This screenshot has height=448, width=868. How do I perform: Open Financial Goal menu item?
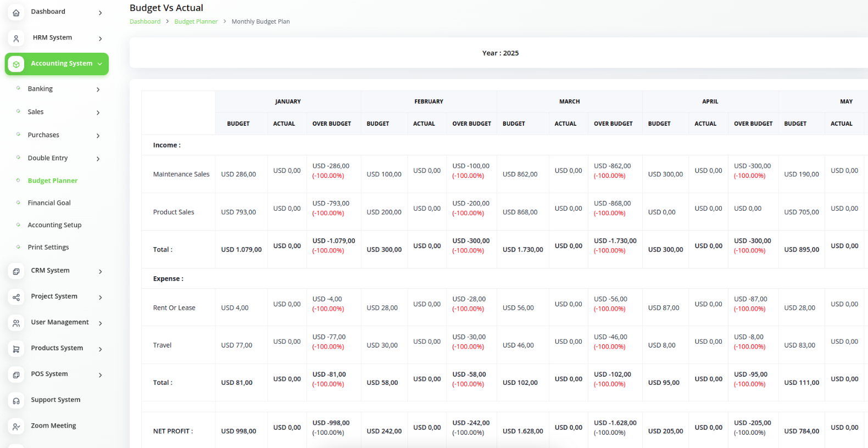point(49,203)
